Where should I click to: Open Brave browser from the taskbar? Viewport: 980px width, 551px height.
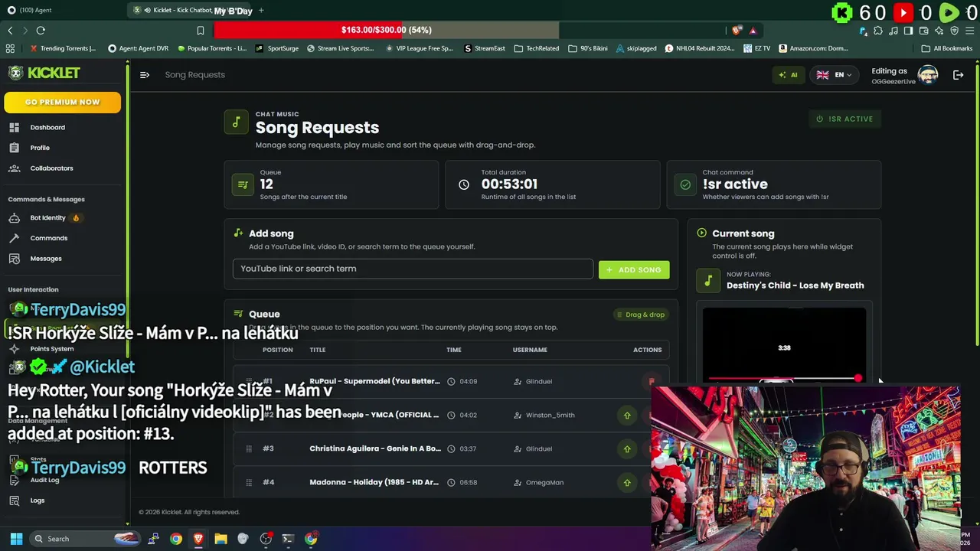pyautogui.click(x=198, y=539)
